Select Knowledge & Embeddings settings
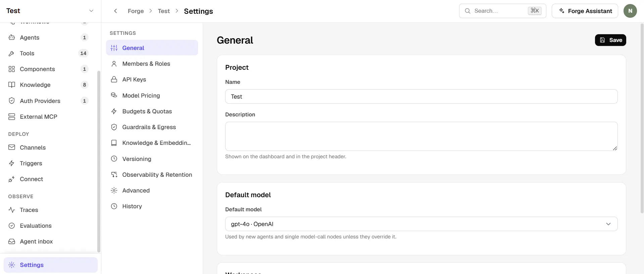This screenshot has height=274, width=644. coord(152,143)
